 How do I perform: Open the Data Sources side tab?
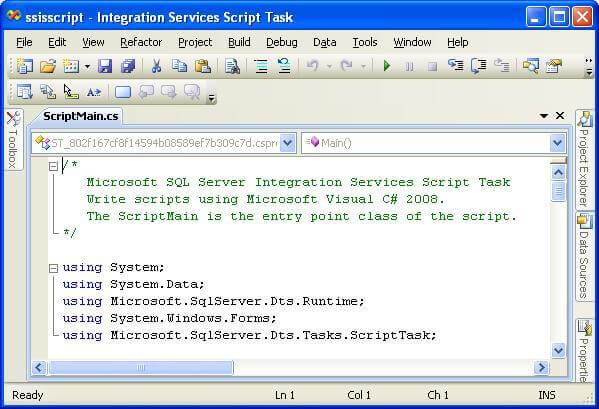[584, 257]
